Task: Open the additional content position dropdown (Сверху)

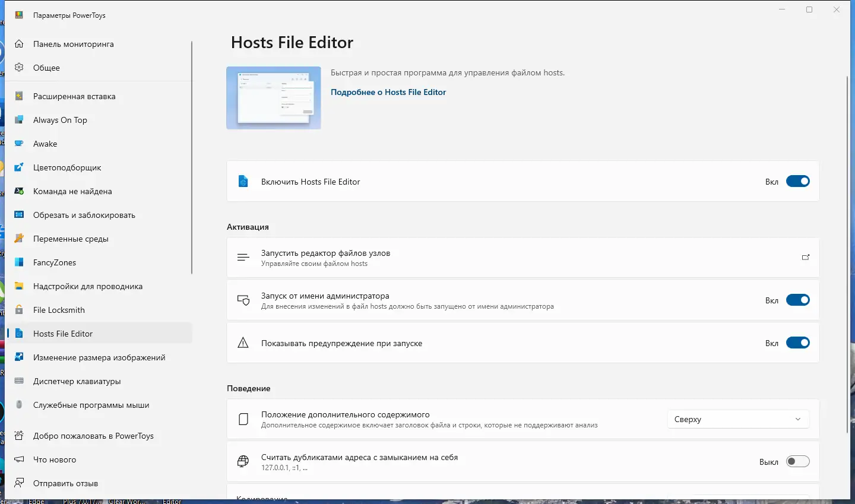Action: (x=738, y=419)
